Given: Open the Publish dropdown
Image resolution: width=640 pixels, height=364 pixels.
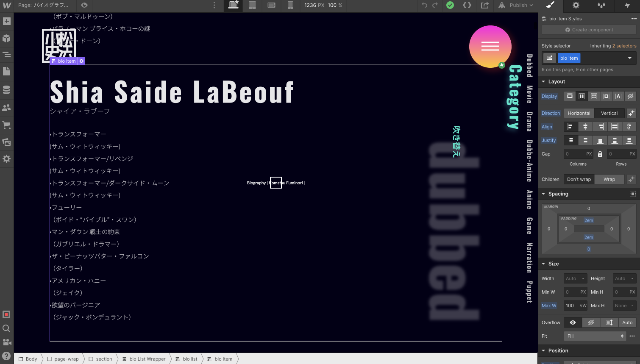Looking at the screenshot, I should (516, 5).
